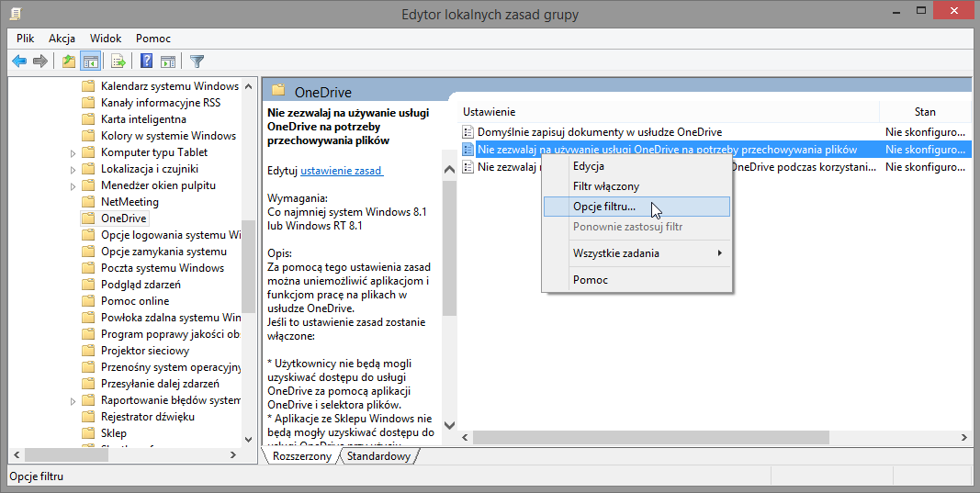The height and width of the screenshot is (493, 980).
Task: Sort by the Ustawienie column header
Action: click(x=668, y=112)
